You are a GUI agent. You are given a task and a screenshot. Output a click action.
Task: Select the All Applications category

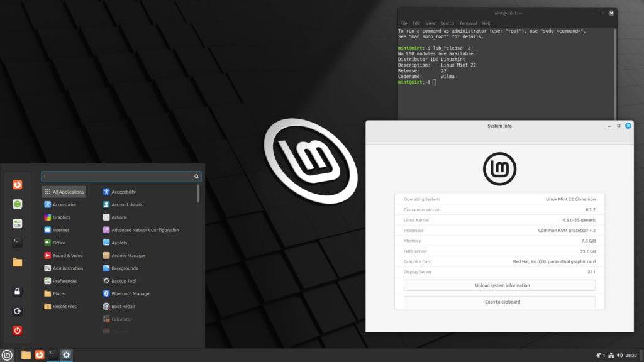point(64,191)
